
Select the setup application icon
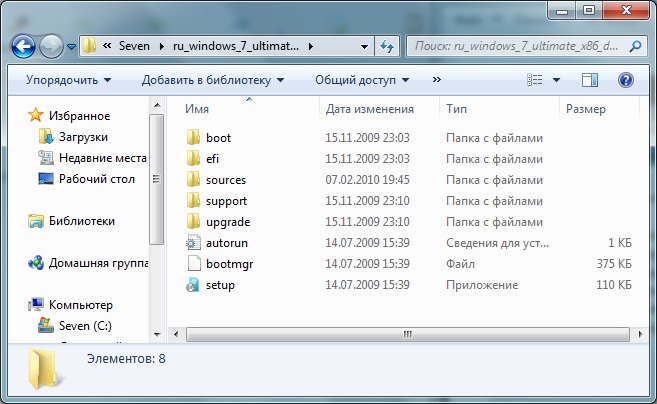[x=193, y=285]
